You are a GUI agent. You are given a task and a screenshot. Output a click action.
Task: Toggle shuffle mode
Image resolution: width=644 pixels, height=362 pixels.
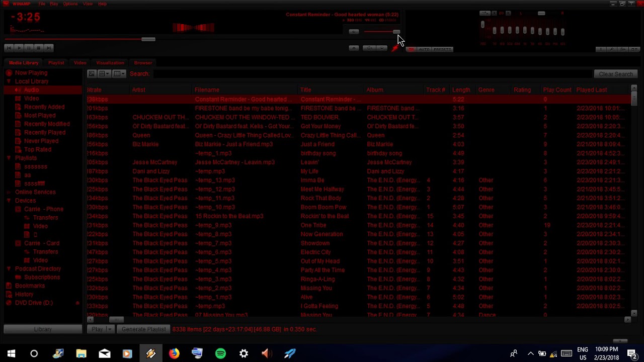pos(370,48)
